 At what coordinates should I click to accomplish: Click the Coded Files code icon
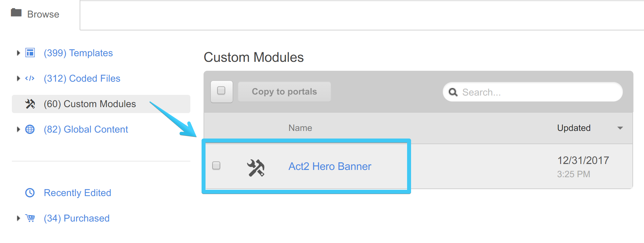30,78
